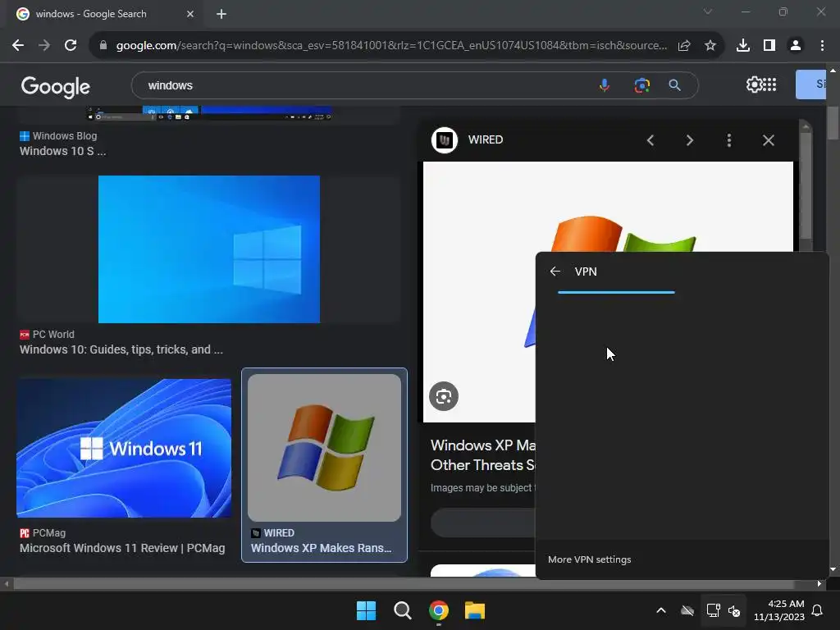This screenshot has width=840, height=630.
Task: Submit search with the magnifier icon
Action: pos(675,85)
